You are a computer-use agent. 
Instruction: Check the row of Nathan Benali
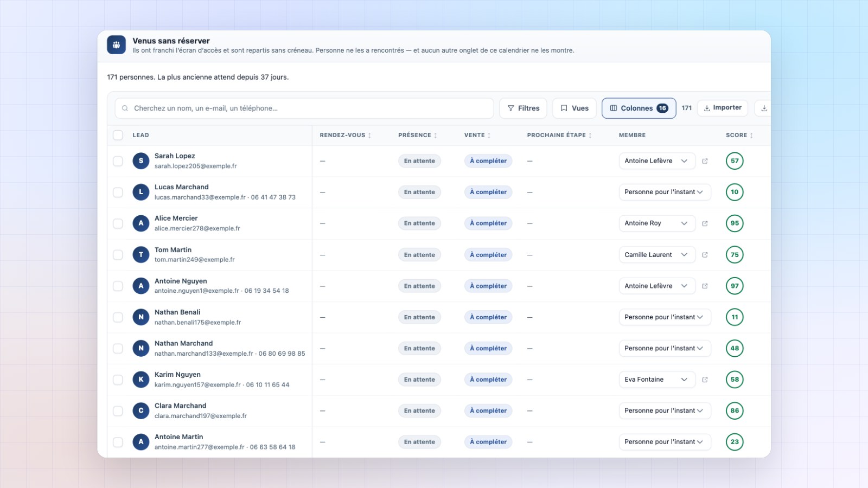coord(118,317)
